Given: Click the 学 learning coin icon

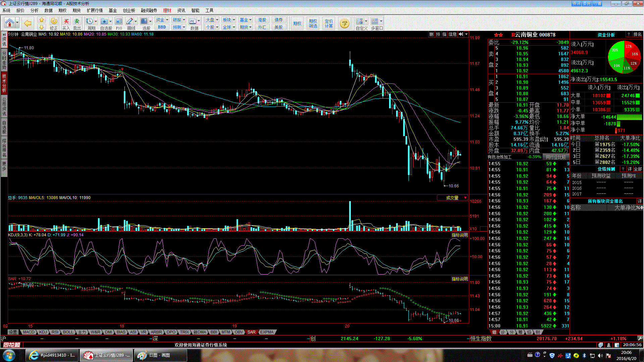Looking at the screenshot, I should pyautogui.click(x=344, y=23).
